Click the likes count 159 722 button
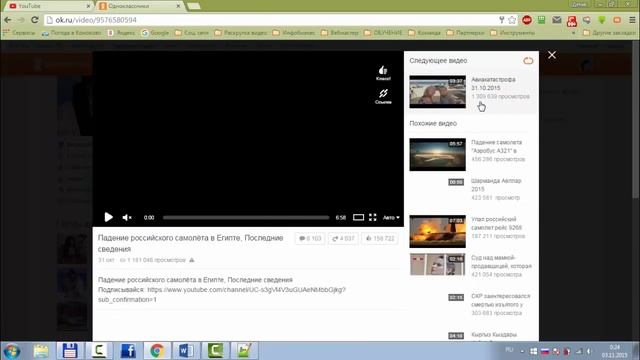640x360 pixels. pyautogui.click(x=380, y=238)
